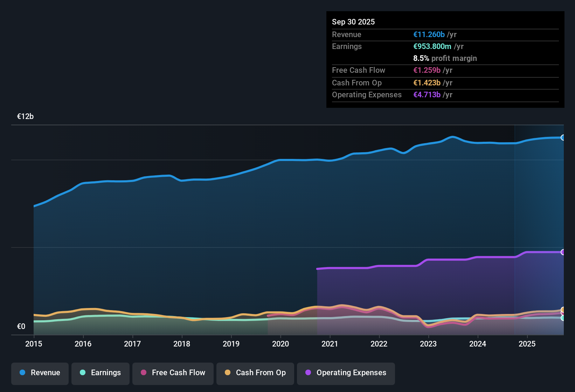The width and height of the screenshot is (575, 392).
Task: Click the purple Operating Expenses legend dot
Action: click(308, 373)
